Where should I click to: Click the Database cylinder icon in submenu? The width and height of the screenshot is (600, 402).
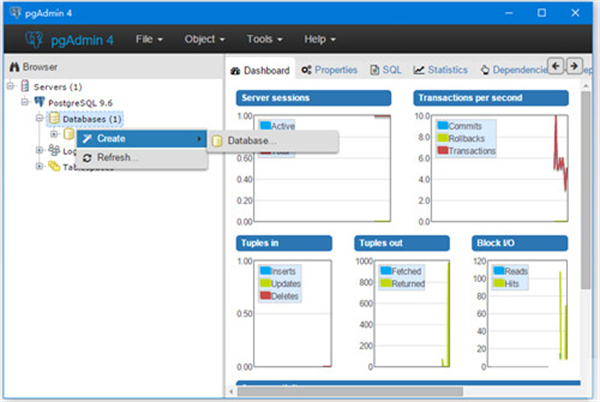click(217, 141)
